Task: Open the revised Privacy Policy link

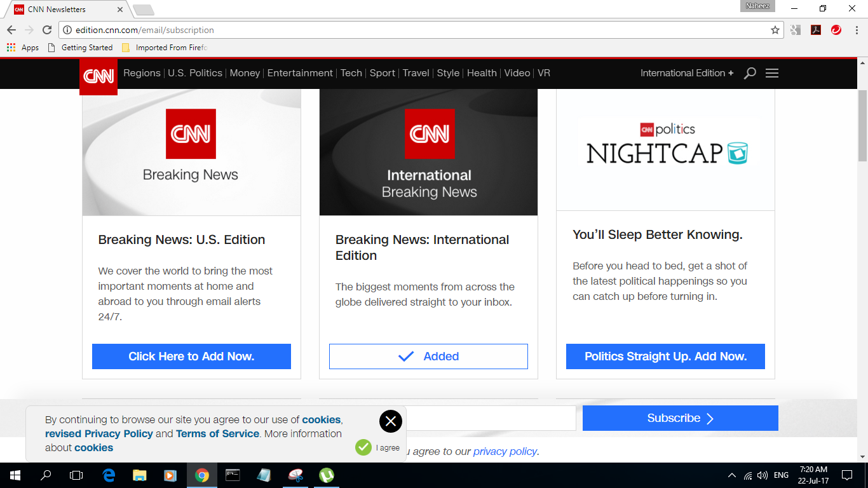Action: click(99, 433)
